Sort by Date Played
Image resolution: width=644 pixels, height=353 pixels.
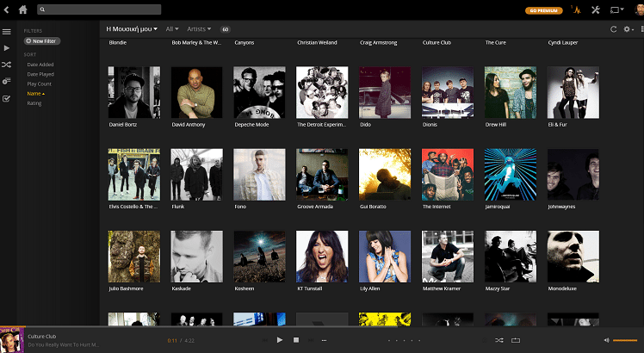click(x=40, y=74)
